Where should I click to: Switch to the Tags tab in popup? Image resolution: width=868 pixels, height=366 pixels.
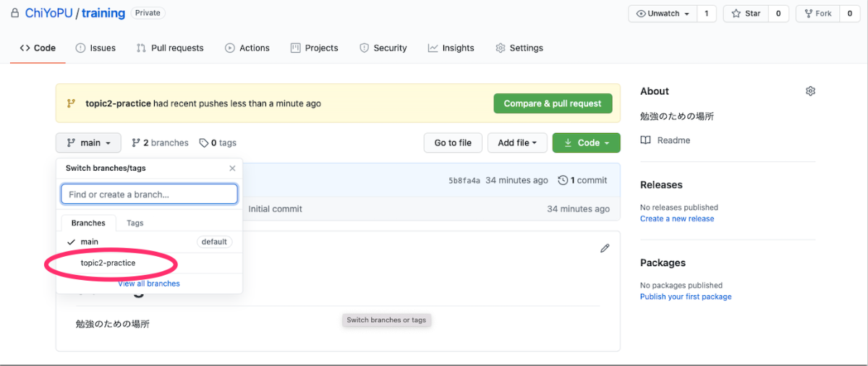(135, 223)
